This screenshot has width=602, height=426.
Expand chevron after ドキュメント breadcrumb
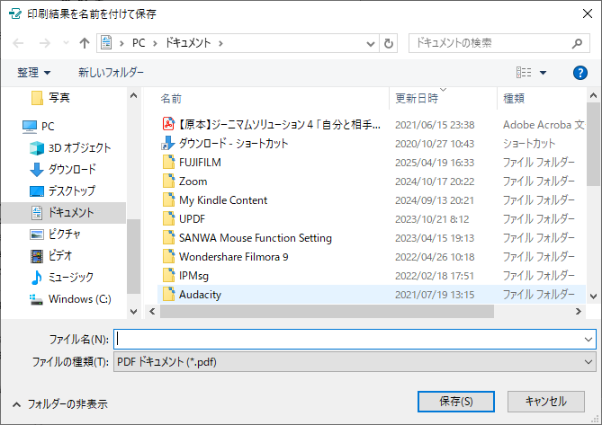220,43
